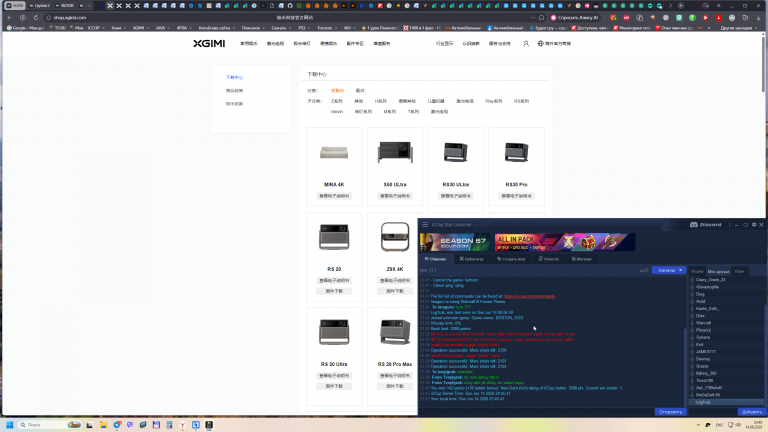Click X50 Ultra view manual button
768x432 pixels.
[395, 196]
